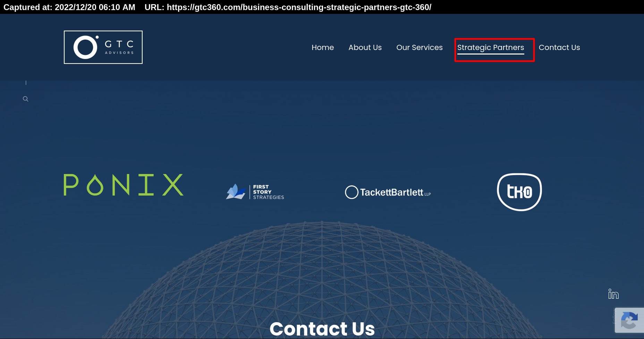644x339 pixels.
Task: Select the Strategic Partners menu item
Action: (x=491, y=48)
